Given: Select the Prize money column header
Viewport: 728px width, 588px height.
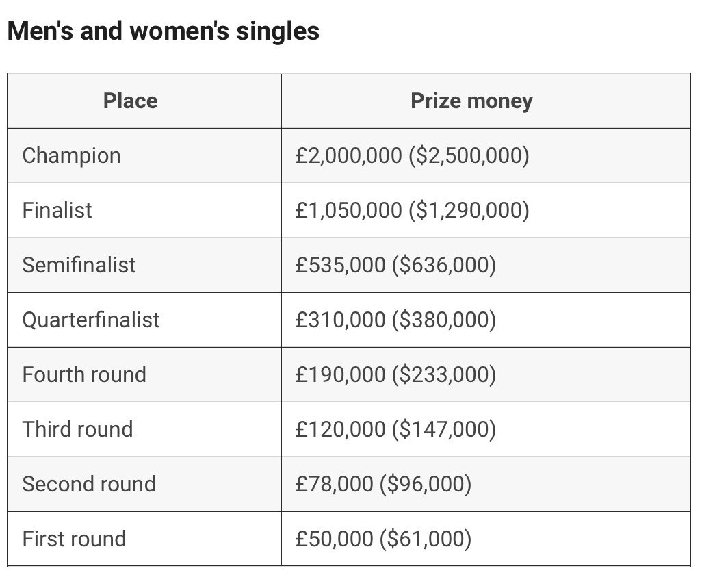Looking at the screenshot, I should click(471, 101).
